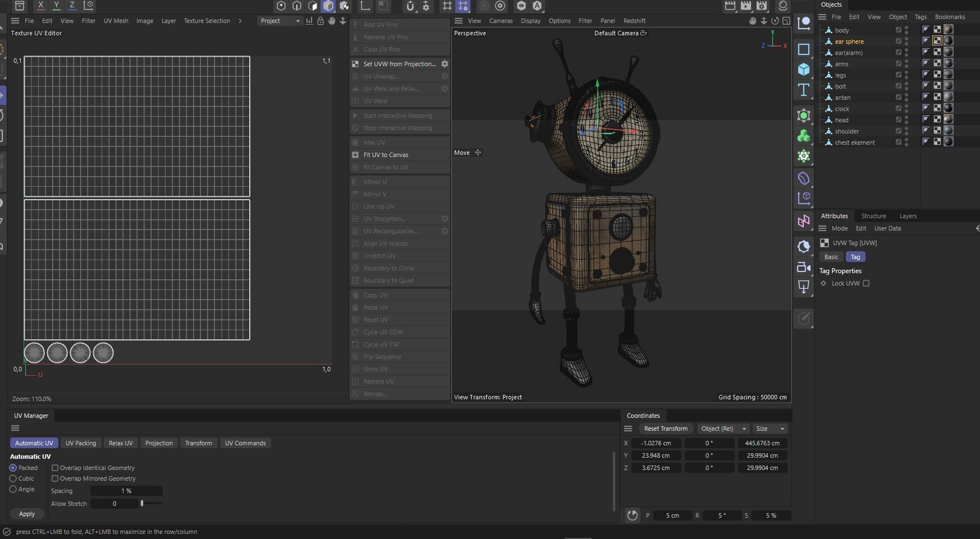The width and height of the screenshot is (980, 539).
Task: Open Set UVW from Projection settings gear
Action: pos(445,64)
